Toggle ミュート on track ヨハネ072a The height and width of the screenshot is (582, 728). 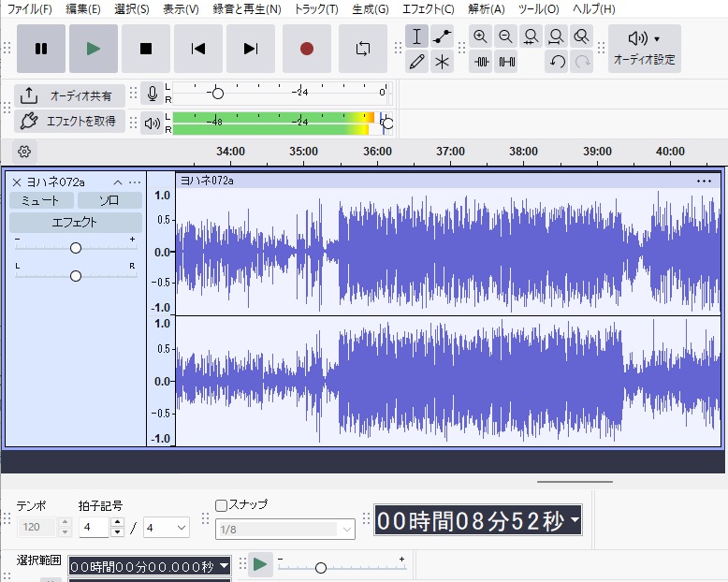[x=40, y=200]
